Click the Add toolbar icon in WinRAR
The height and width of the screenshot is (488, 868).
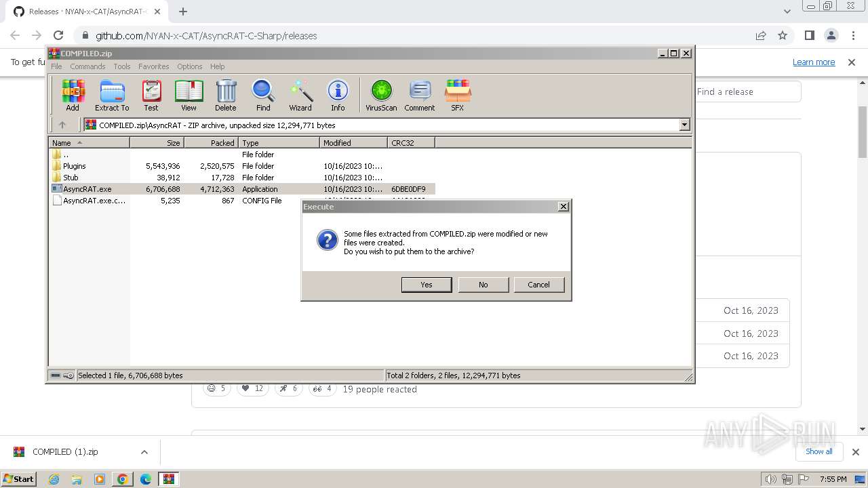point(73,95)
